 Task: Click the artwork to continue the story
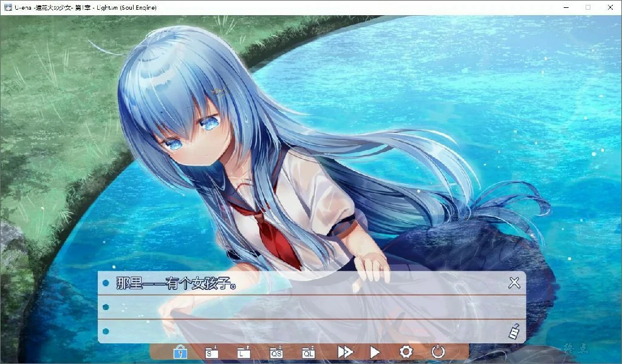pos(304,121)
